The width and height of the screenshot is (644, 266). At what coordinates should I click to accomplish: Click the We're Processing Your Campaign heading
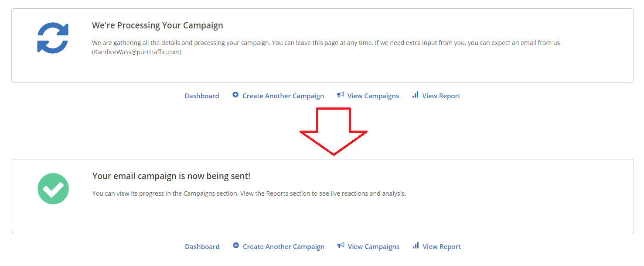tap(157, 25)
